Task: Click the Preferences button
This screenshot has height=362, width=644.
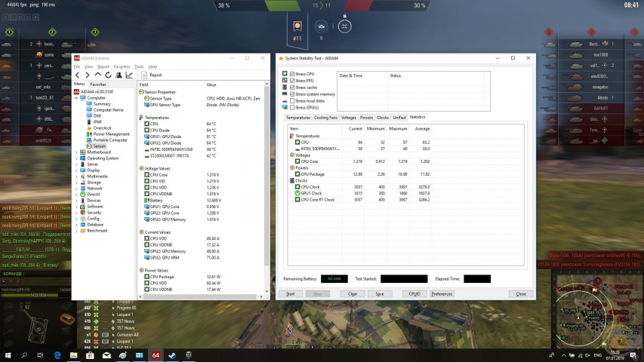Action: 442,294
